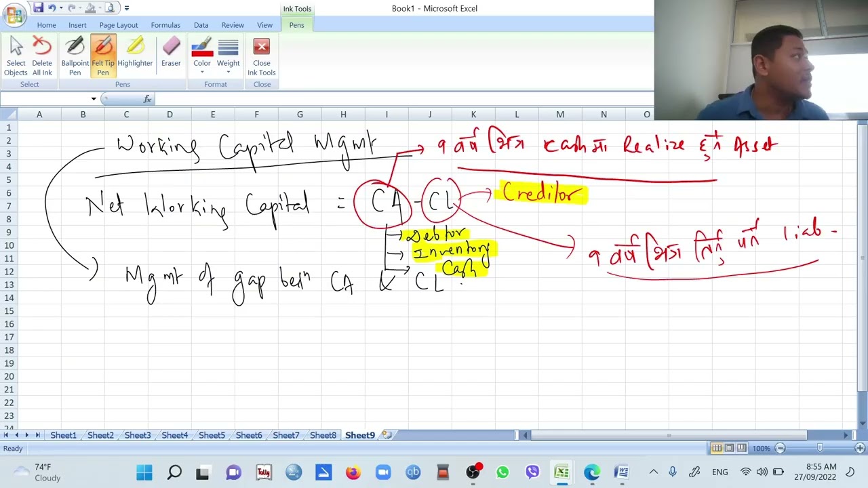Go to Page Layout tab
The image size is (868, 488).
119,25
